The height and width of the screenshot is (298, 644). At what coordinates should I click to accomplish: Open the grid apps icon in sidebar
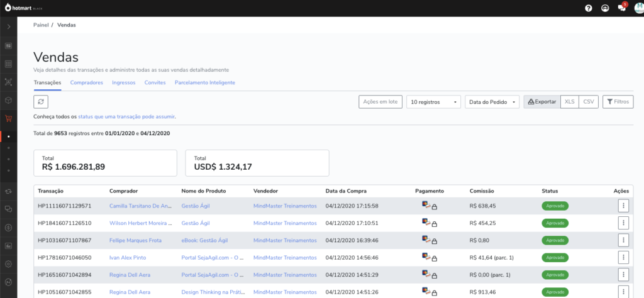click(x=8, y=64)
